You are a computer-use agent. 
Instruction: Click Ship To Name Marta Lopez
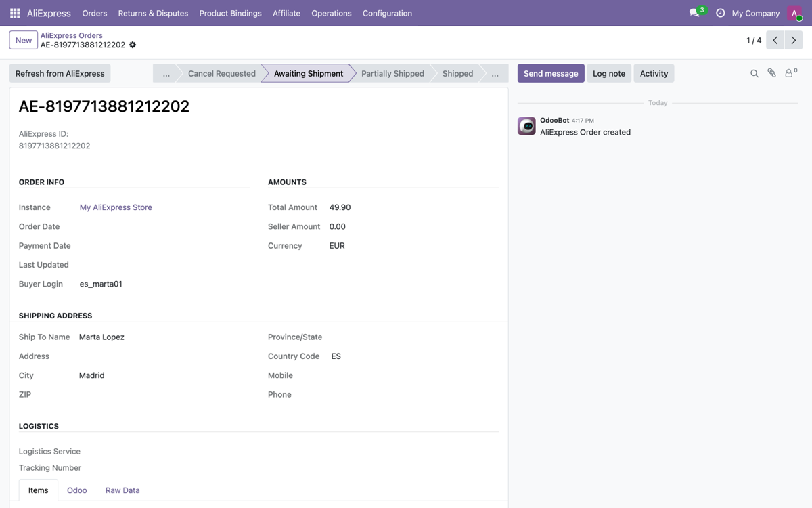(x=101, y=337)
